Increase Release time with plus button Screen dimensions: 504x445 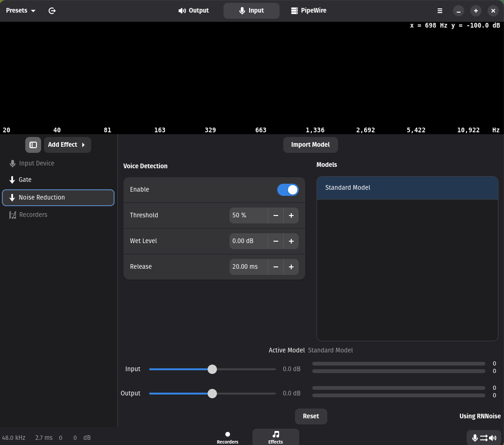pyautogui.click(x=291, y=267)
